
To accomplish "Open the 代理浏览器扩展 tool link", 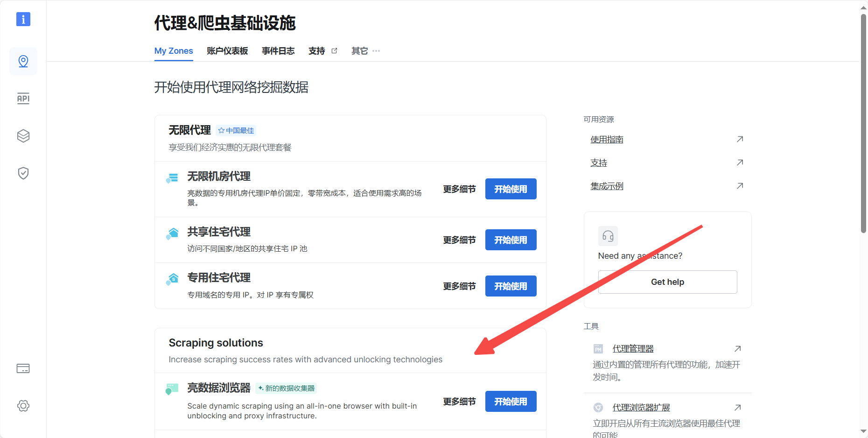I will 641,408.
